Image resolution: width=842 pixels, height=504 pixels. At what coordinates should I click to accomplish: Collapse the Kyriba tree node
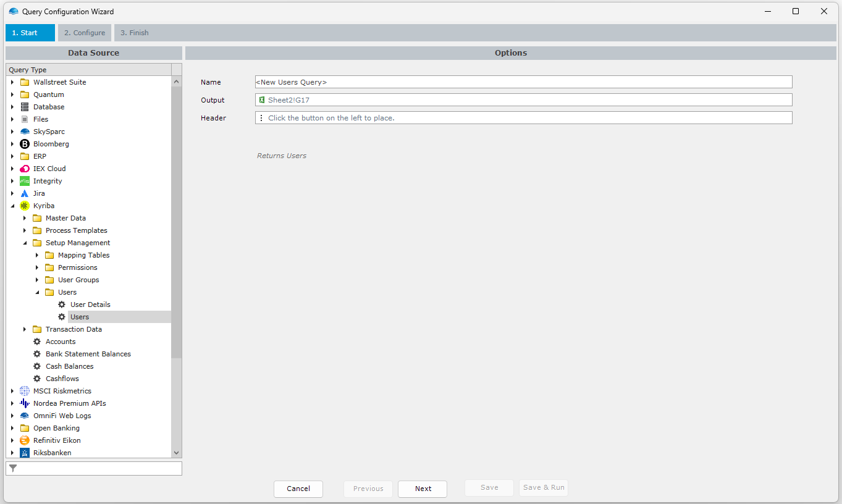tap(12, 206)
